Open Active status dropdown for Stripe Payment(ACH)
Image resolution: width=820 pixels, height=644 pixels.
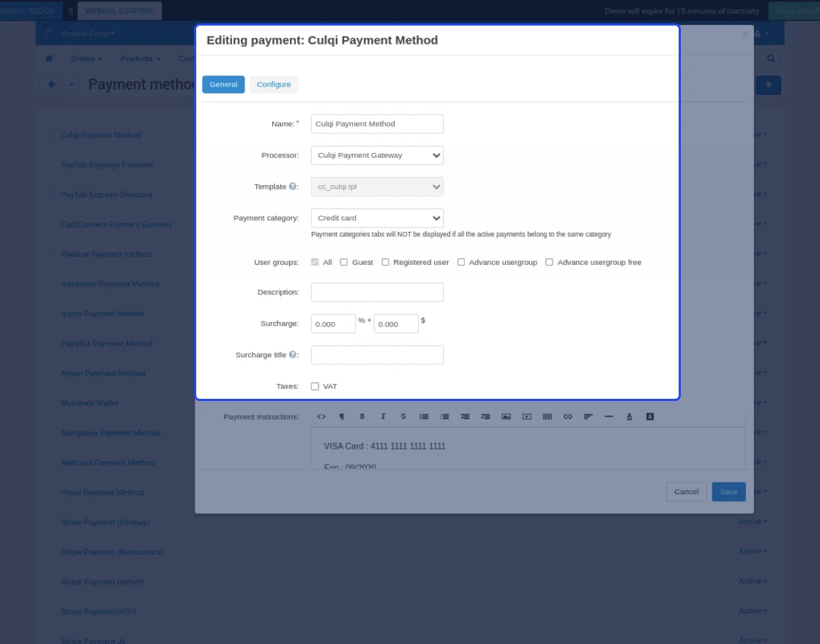[753, 611]
